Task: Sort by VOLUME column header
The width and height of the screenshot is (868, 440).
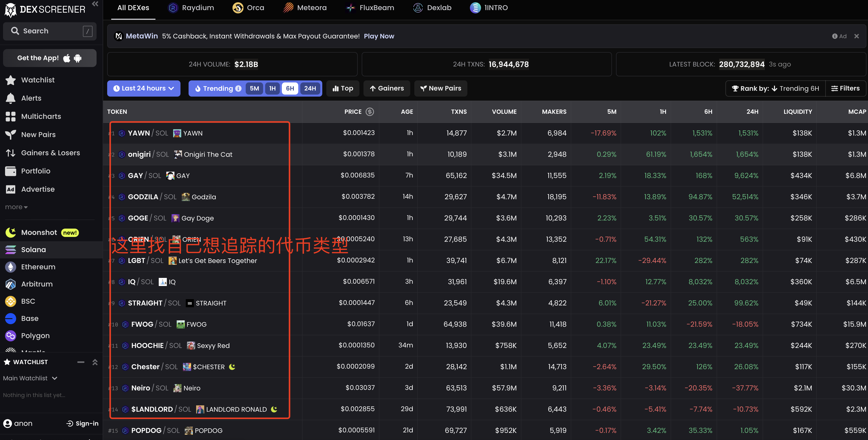Action: point(504,112)
